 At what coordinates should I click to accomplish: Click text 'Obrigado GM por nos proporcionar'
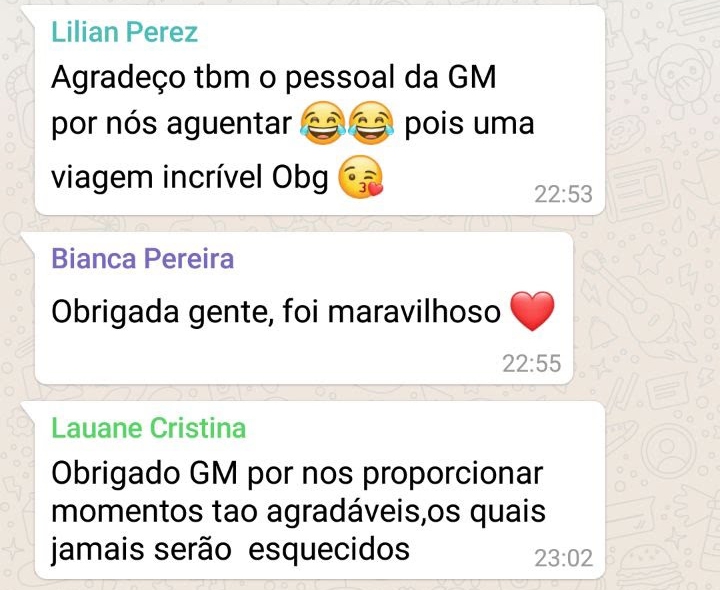point(297,474)
